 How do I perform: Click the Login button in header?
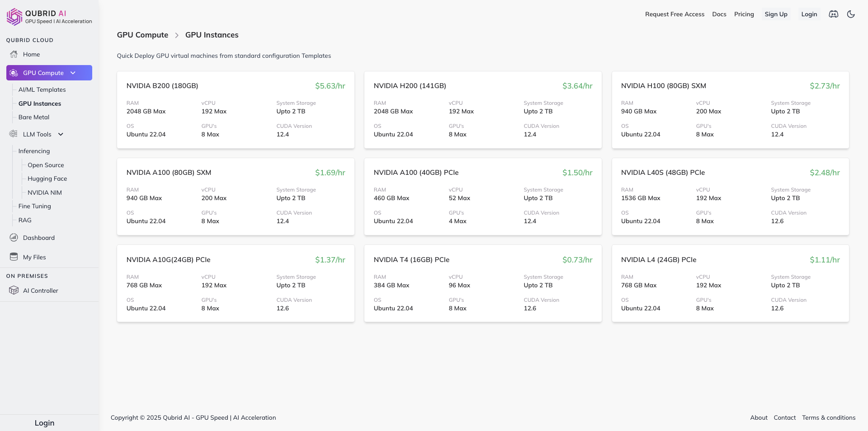(809, 14)
